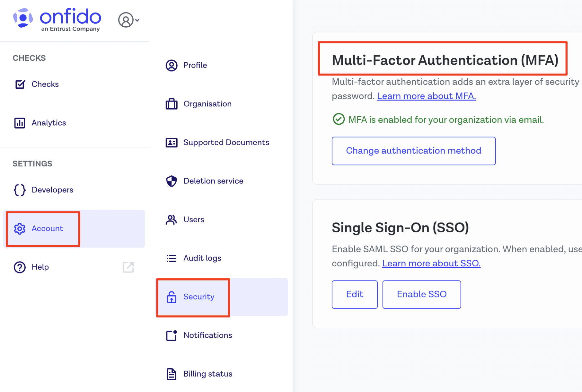Screen dimensions: 582x392
Task: Expand the user avatar account menu
Action: click(x=128, y=20)
